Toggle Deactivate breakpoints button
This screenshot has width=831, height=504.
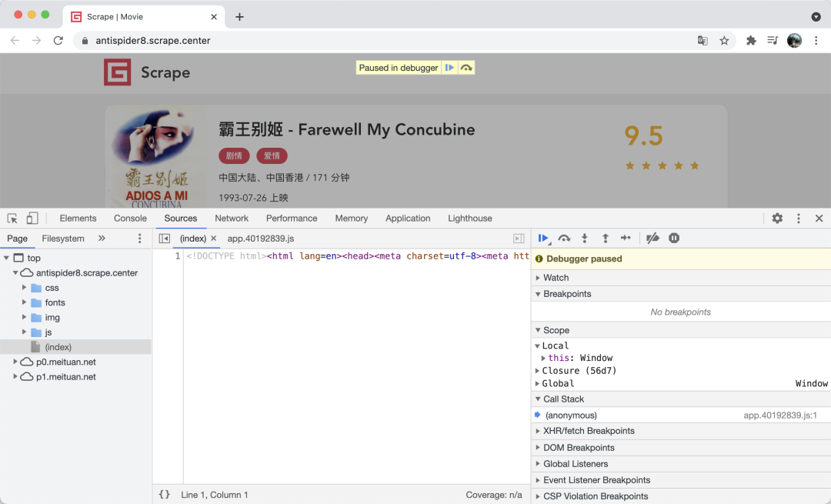(x=652, y=239)
